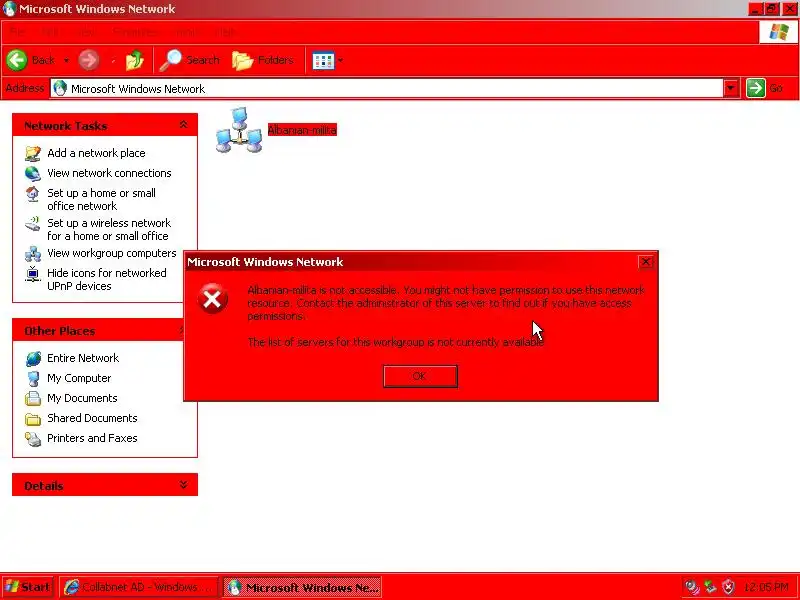Click the Security Center red shield tray icon

coord(729,587)
